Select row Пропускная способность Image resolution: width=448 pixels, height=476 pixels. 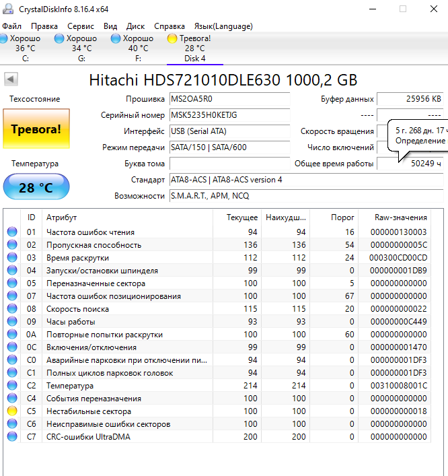tap(217, 244)
